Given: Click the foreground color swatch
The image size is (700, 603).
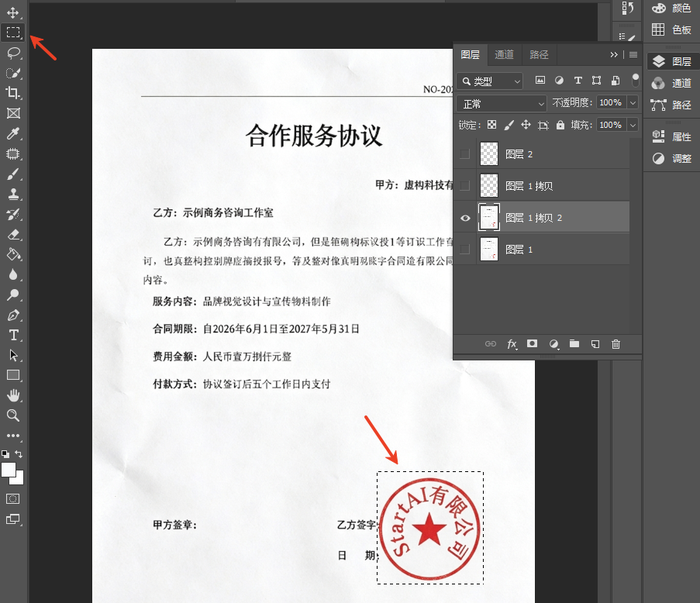Looking at the screenshot, I should [x=8, y=469].
